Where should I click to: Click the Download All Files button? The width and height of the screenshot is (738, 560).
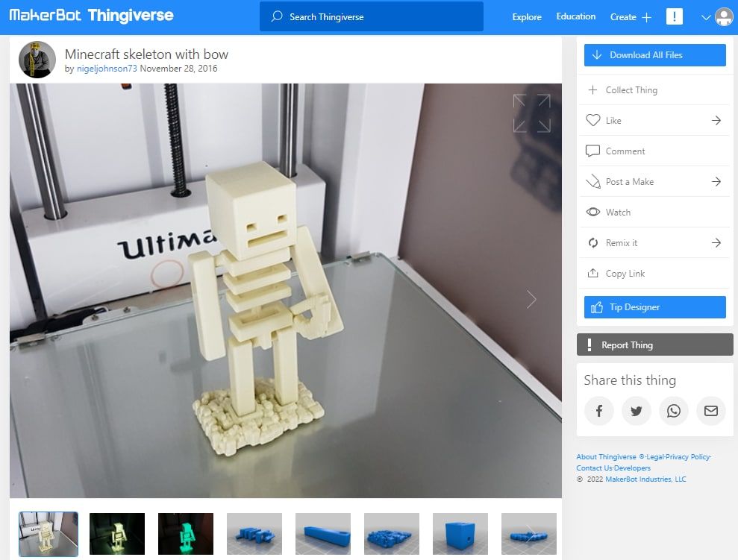pyautogui.click(x=654, y=54)
